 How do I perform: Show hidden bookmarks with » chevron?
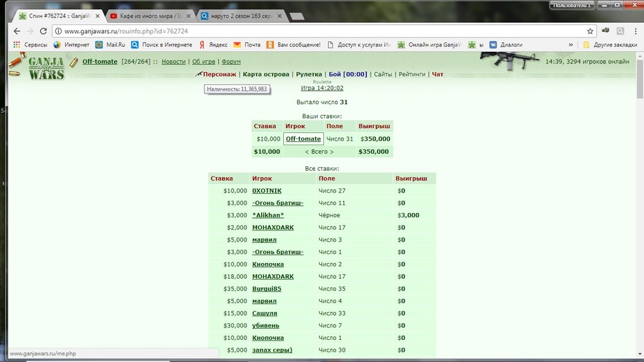[x=571, y=45]
